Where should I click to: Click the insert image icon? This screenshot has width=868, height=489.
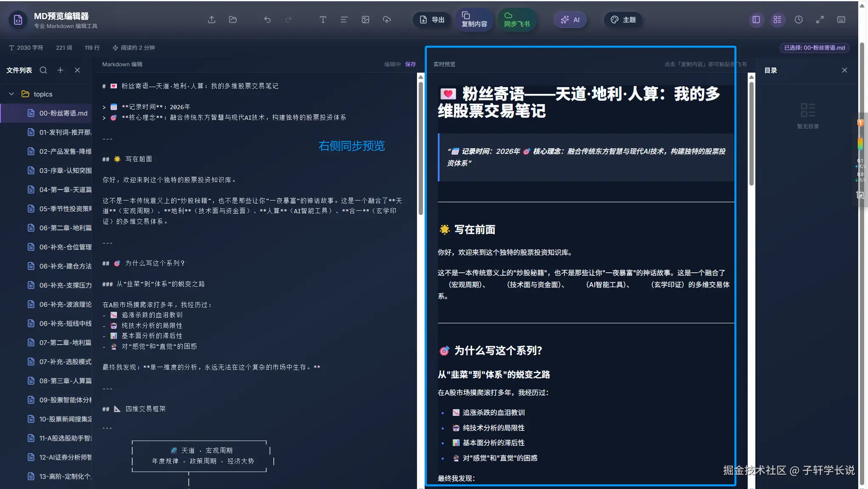point(365,20)
